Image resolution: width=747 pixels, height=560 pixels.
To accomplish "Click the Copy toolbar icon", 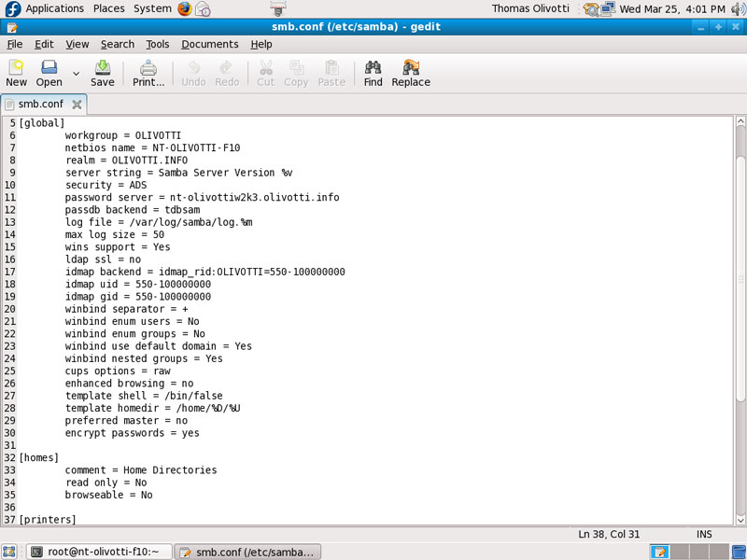I will click(296, 74).
